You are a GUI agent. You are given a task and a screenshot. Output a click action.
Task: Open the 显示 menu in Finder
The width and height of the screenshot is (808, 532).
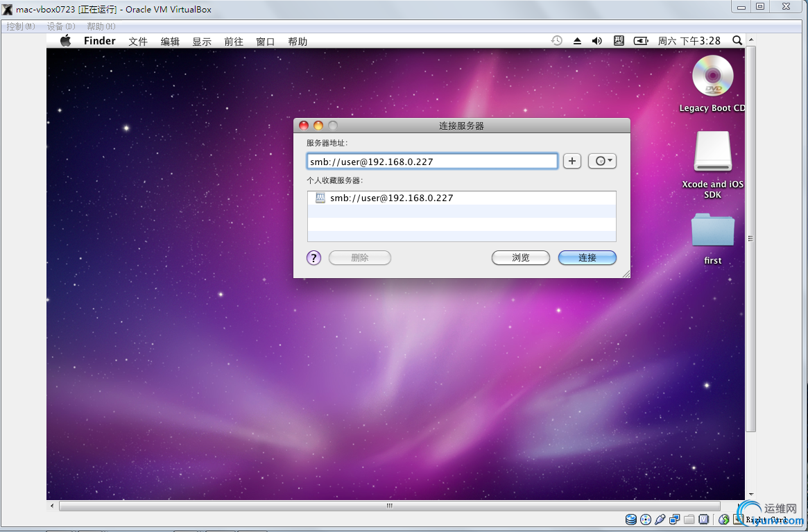tap(202, 41)
